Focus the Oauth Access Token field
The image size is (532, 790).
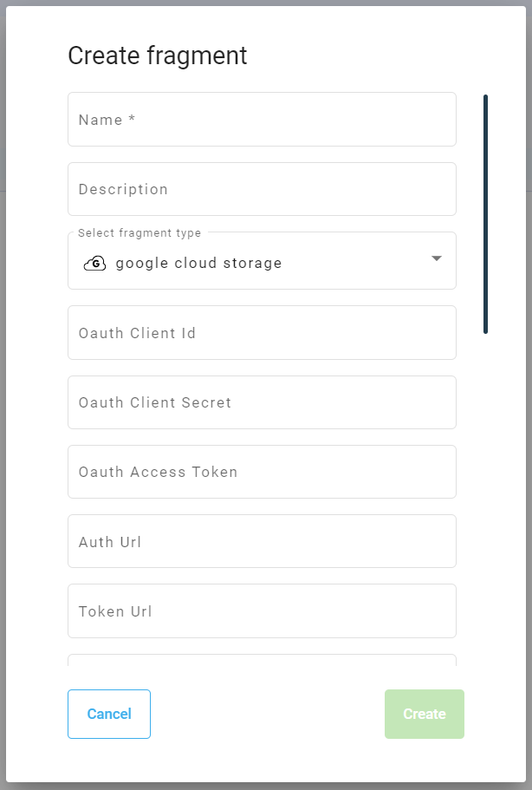click(260, 472)
